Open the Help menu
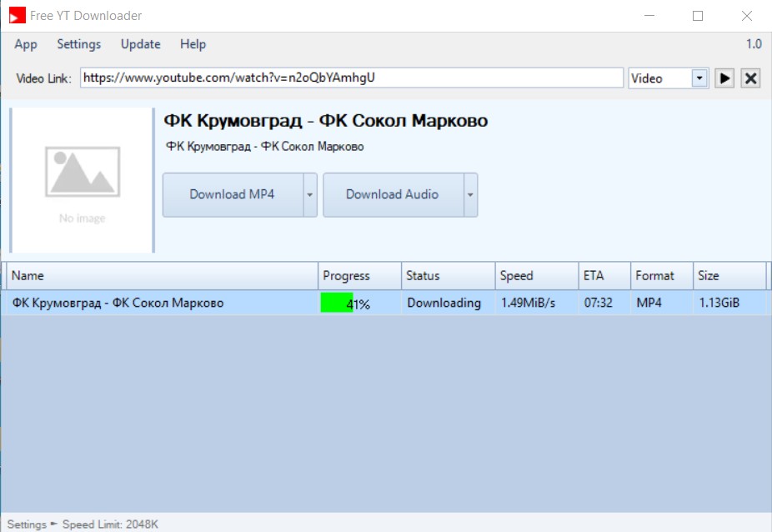This screenshot has width=772, height=532. pos(193,44)
